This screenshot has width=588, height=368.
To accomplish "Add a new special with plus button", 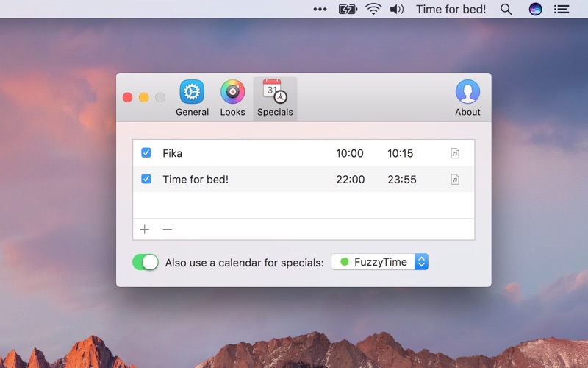I will pos(145,230).
